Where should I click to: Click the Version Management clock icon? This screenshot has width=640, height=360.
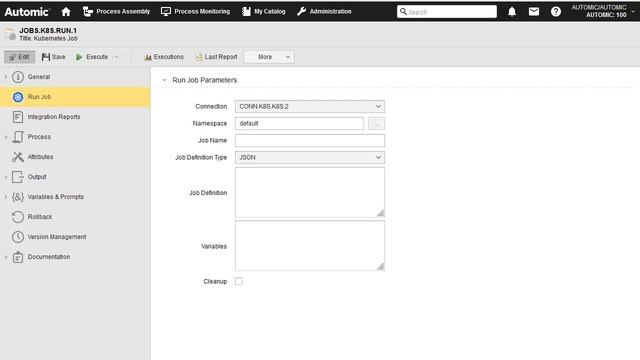pyautogui.click(x=18, y=237)
